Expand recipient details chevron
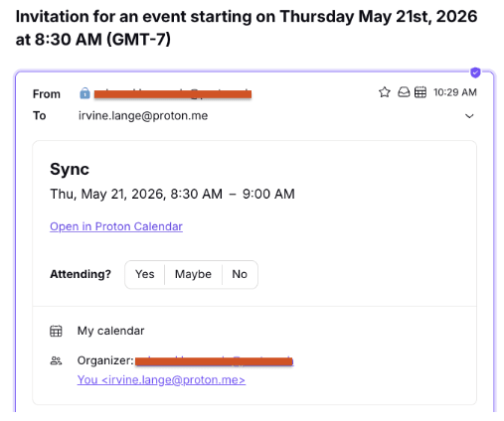504x421 pixels. tap(469, 116)
